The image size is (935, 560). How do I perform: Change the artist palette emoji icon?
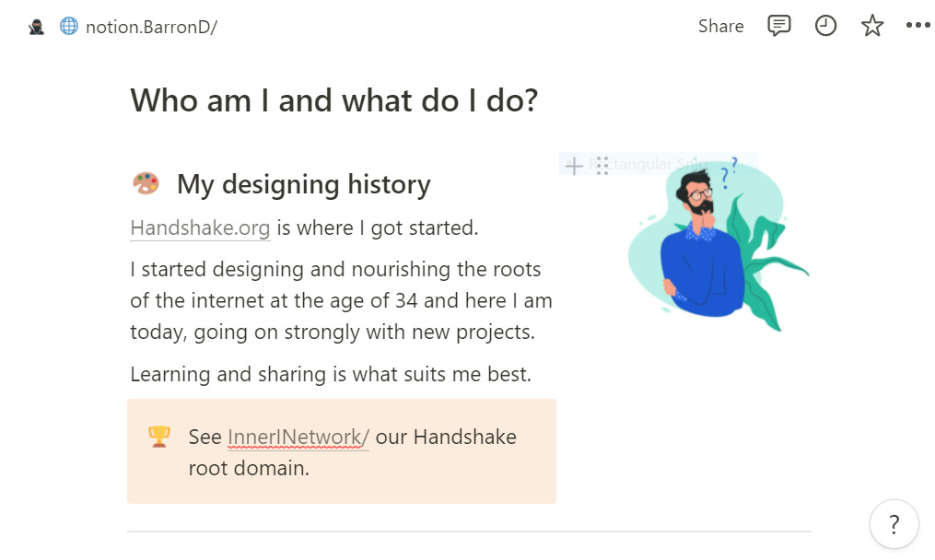pos(146,183)
